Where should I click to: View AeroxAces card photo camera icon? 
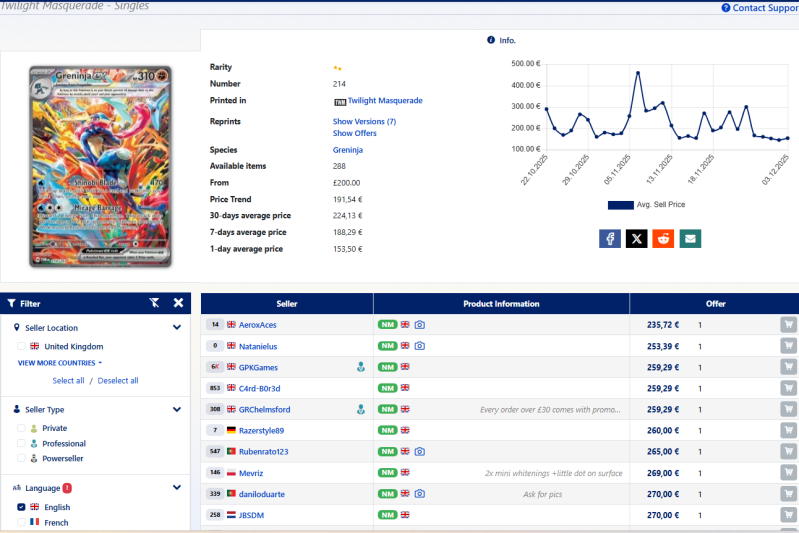pos(419,325)
